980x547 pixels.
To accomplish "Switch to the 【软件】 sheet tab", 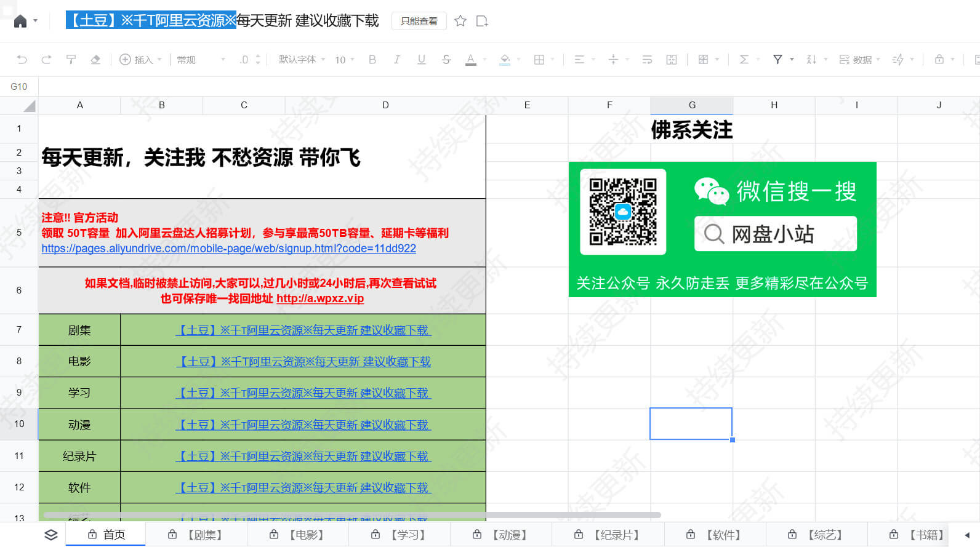I will coord(715,535).
